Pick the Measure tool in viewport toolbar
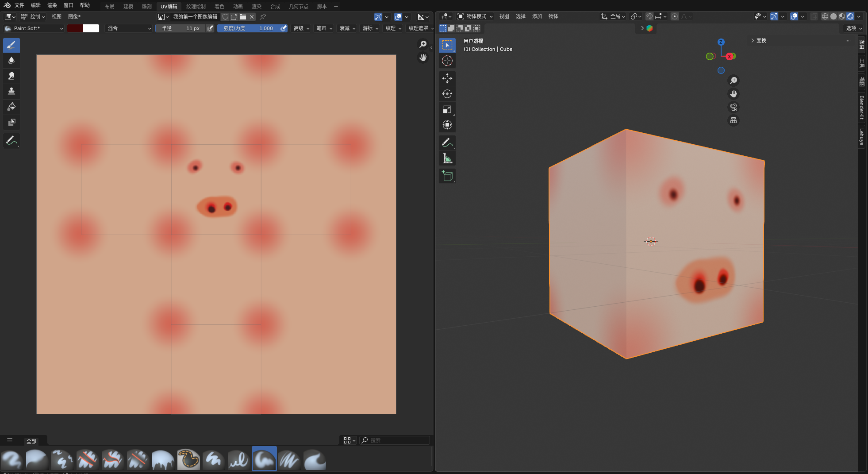 [447, 158]
